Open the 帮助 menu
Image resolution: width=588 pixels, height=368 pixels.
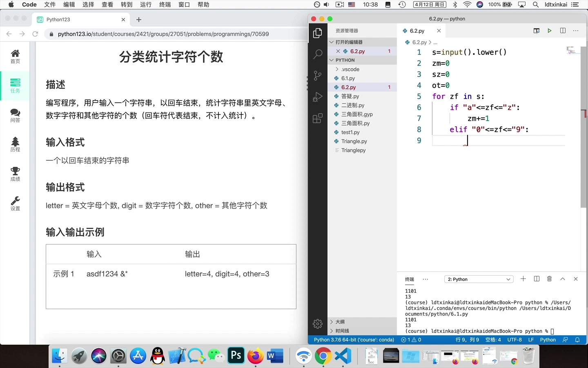point(203,4)
